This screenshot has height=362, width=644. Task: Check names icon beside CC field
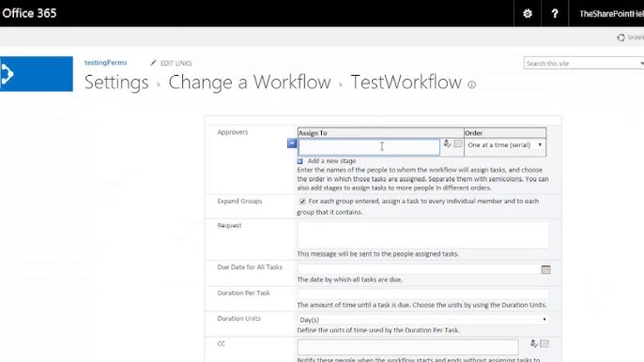click(533, 343)
